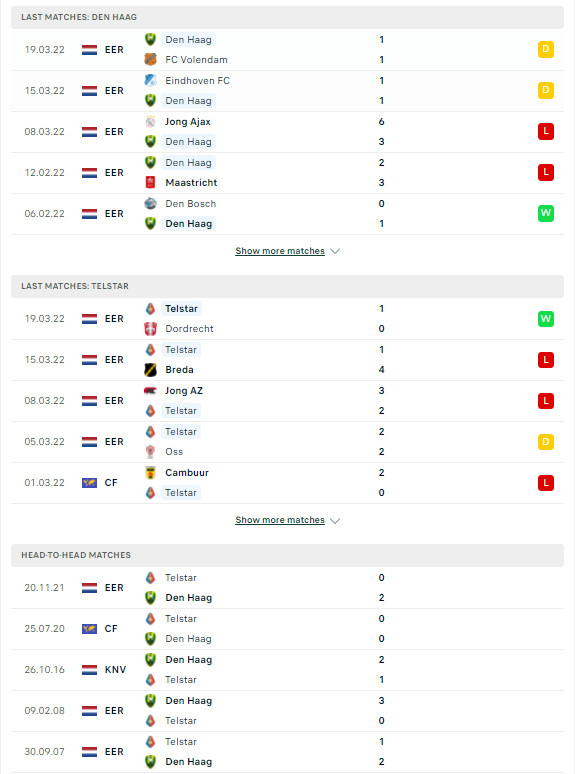Click the Jong Ajax team crest

click(151, 121)
